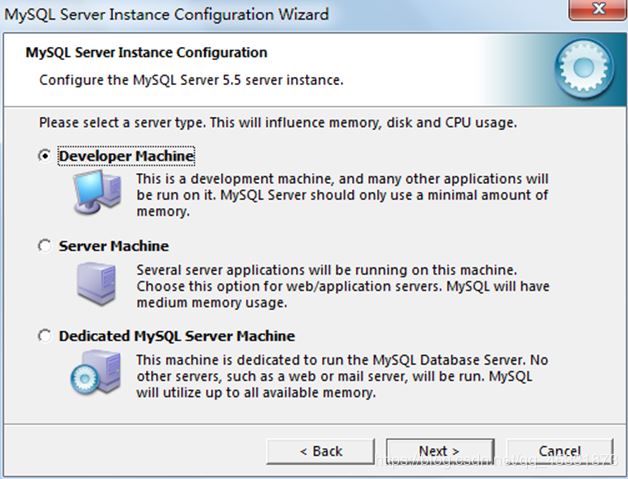The height and width of the screenshot is (479, 628).
Task: Click the wizard window title bar text
Action: [x=166, y=14]
